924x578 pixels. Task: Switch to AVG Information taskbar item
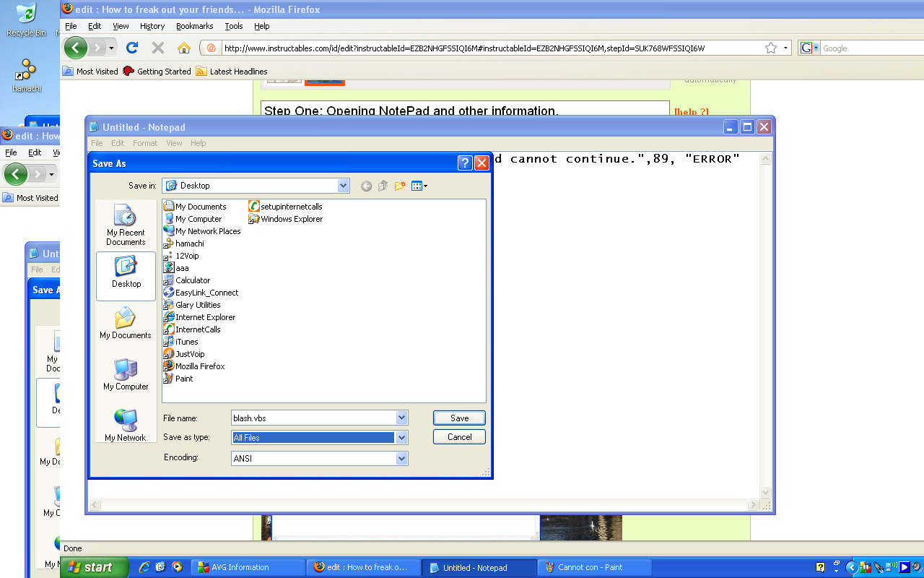pos(248,567)
